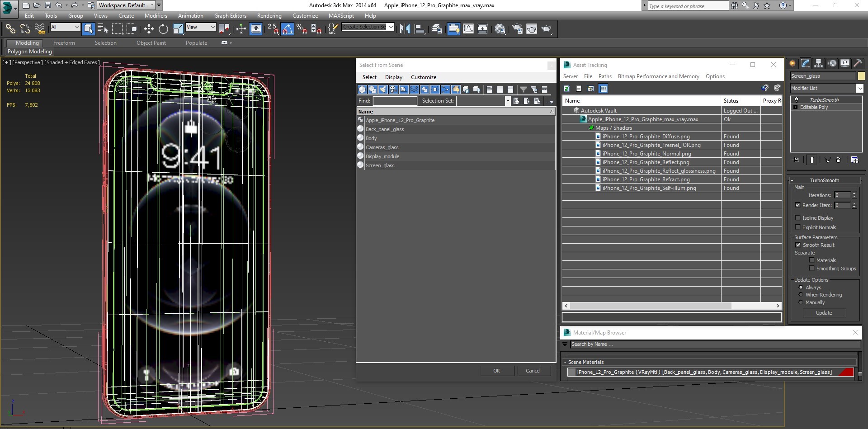Image resolution: width=868 pixels, height=429 pixels.
Task: Collapse the TurboSmooth rollout
Action: (792, 180)
